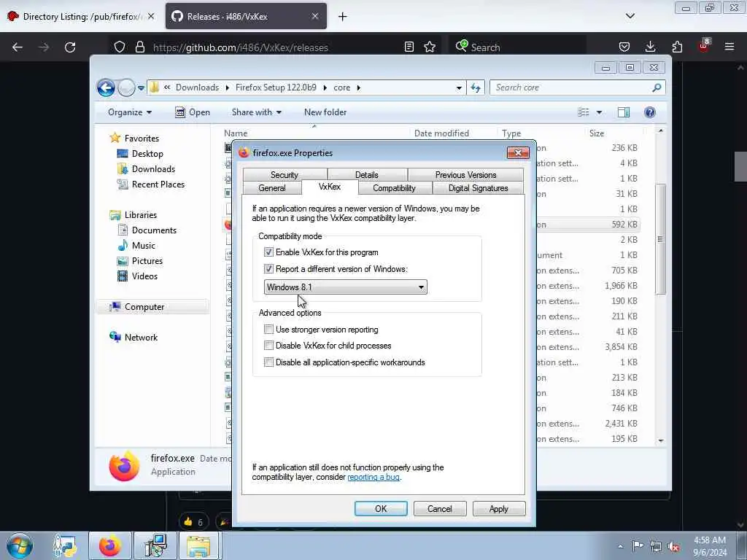Screen dimensions: 747x560
Task: Check Use stronger version reporting
Action: (x=268, y=329)
